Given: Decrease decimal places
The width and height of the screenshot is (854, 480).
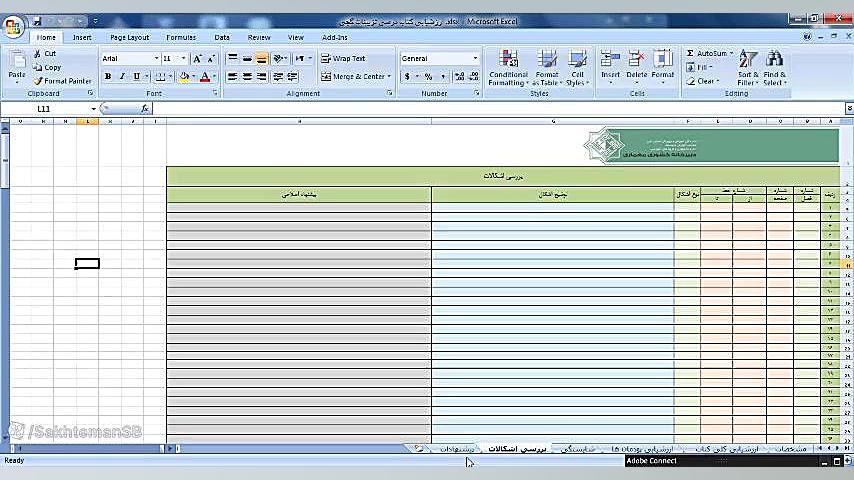Looking at the screenshot, I should [474, 76].
